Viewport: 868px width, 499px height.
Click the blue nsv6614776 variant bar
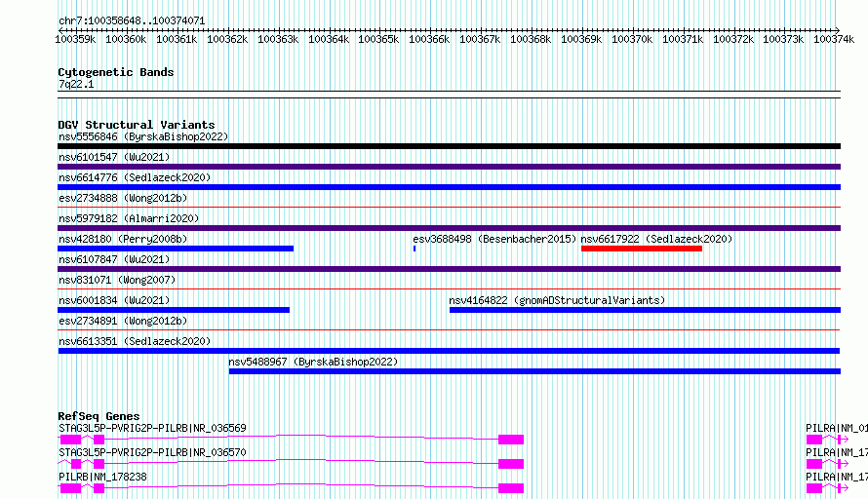click(x=449, y=187)
